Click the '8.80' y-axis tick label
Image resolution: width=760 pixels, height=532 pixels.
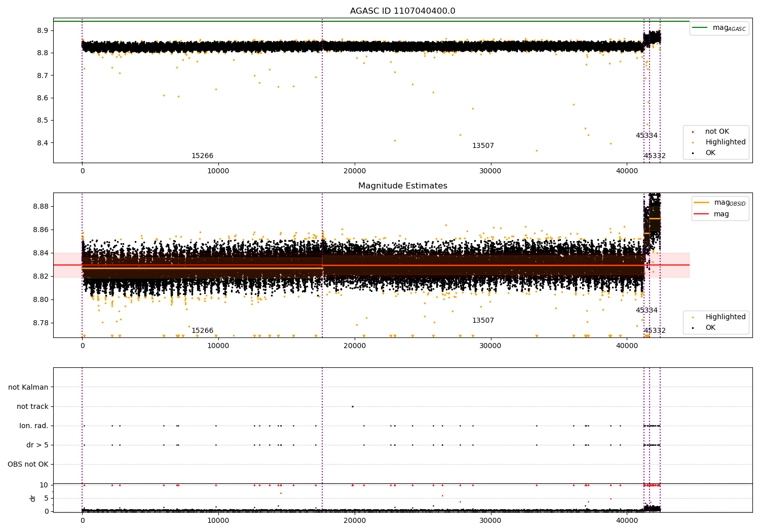pyautogui.click(x=41, y=300)
